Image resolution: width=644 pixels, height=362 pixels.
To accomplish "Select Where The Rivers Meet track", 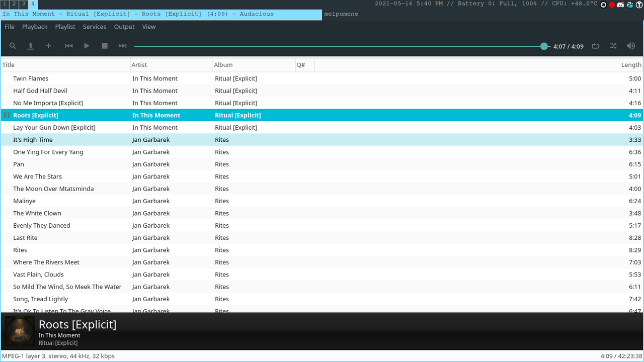I will [322, 262].
